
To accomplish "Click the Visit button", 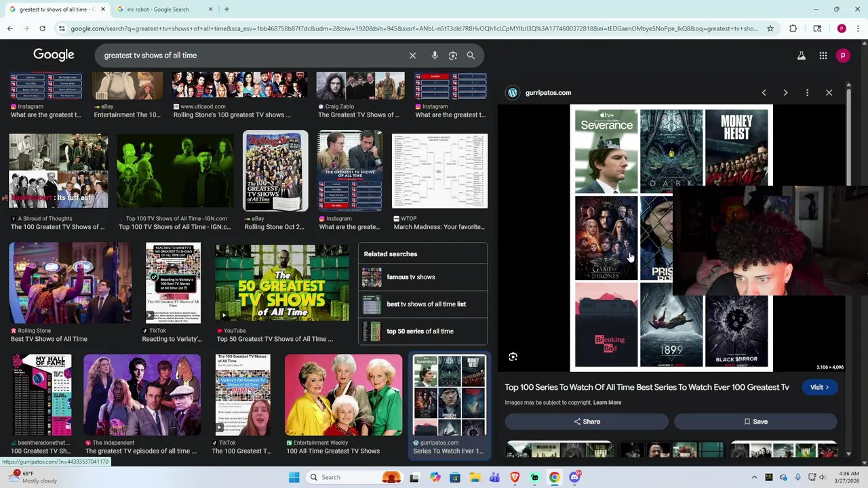I will [x=819, y=388].
